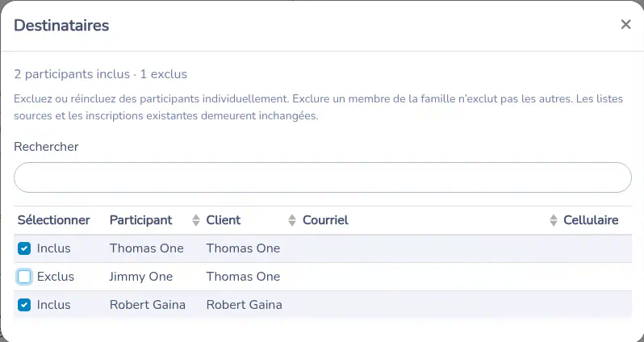Click sort arrows next to Participant

click(x=196, y=220)
